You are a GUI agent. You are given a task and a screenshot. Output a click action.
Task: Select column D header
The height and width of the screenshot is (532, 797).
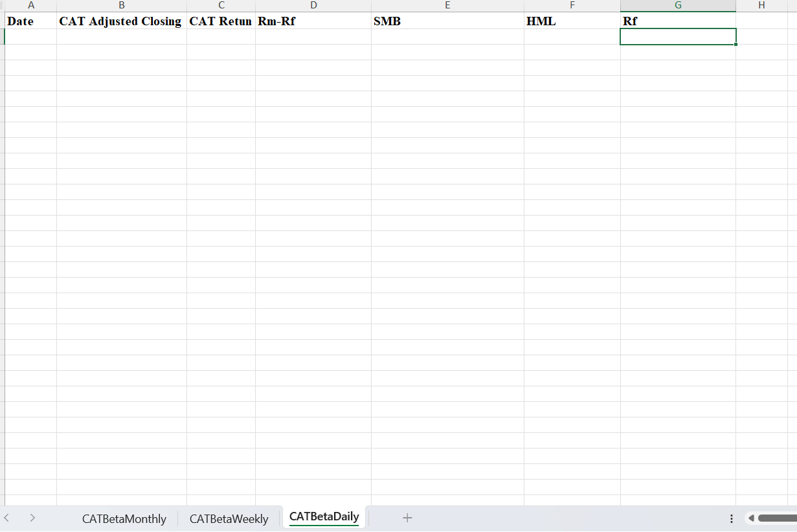tap(313, 6)
